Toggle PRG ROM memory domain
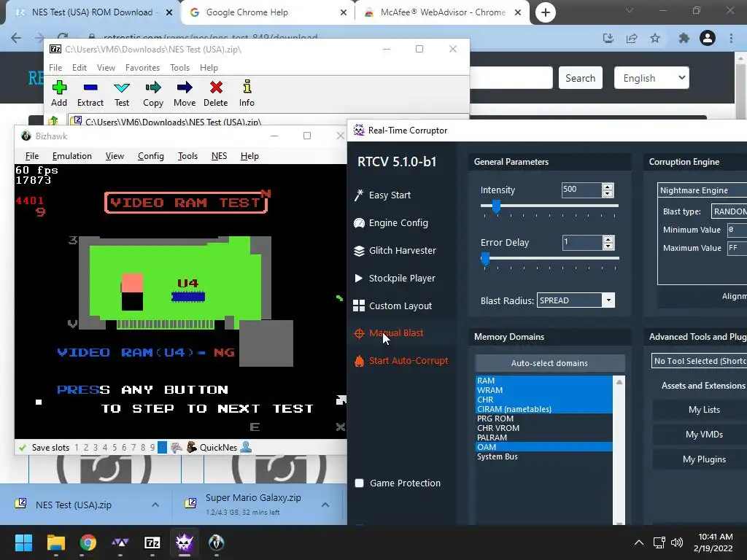The width and height of the screenshot is (747, 560). tap(544, 419)
